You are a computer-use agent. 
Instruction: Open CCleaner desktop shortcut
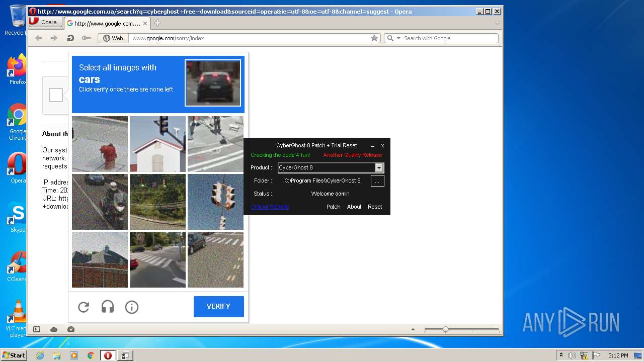[17, 266]
